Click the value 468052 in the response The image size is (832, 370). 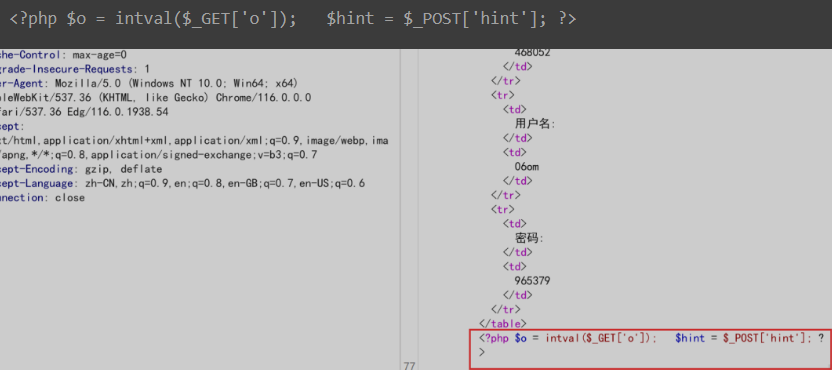click(x=532, y=53)
